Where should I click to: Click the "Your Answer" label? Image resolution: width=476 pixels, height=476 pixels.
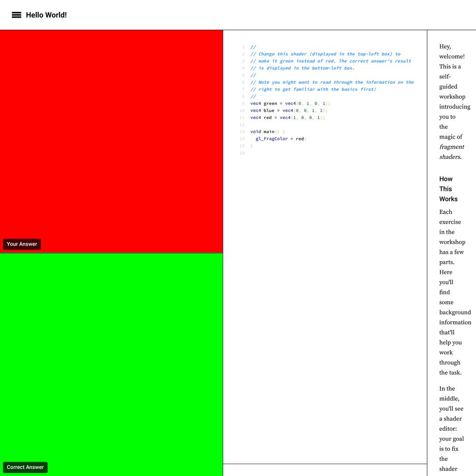[22, 244]
